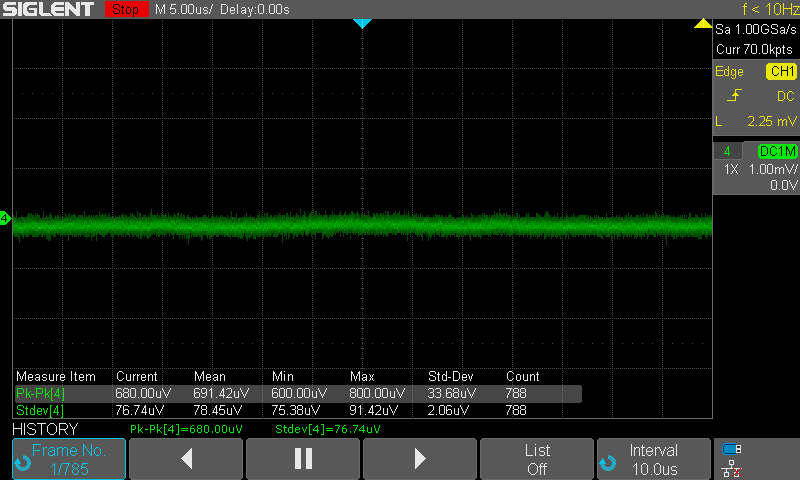The width and height of the screenshot is (800, 480).
Task: Select the Pk-Pk[4] measurement row label
Action: pos(40,393)
